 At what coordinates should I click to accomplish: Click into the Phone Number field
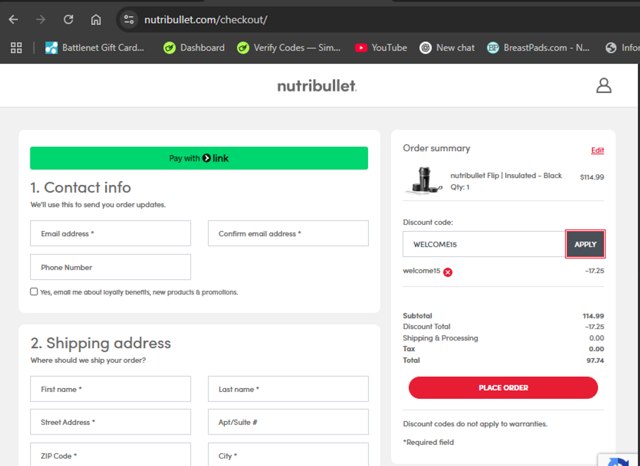coord(110,267)
